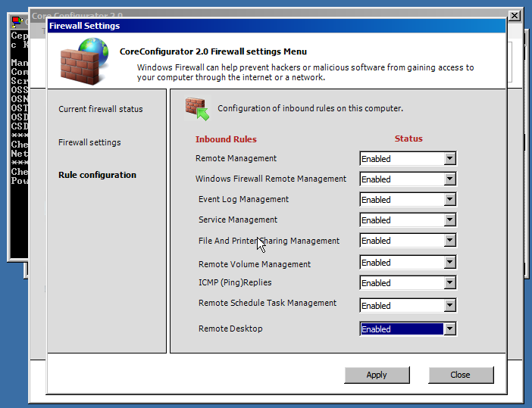
Task: Click the Service Management label
Action: pyautogui.click(x=238, y=220)
